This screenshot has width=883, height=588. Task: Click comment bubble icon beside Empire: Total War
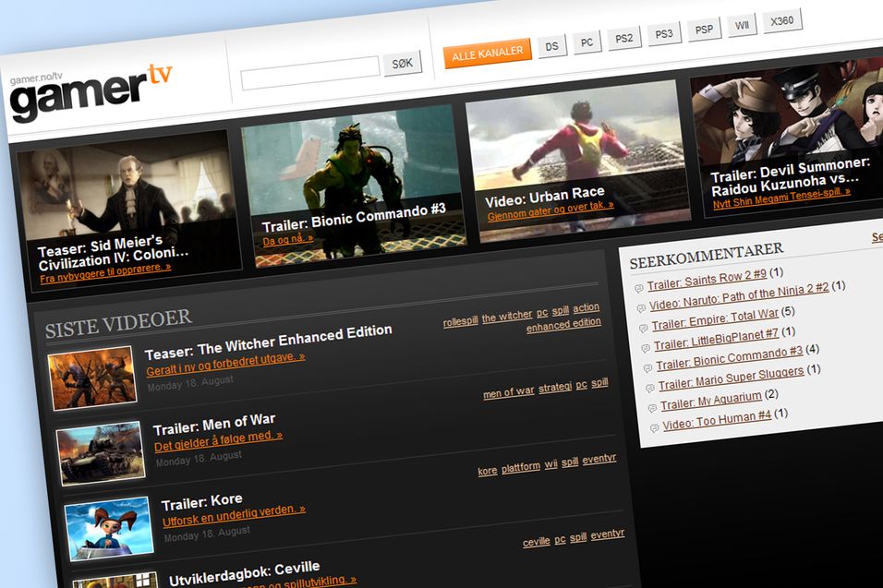click(643, 329)
